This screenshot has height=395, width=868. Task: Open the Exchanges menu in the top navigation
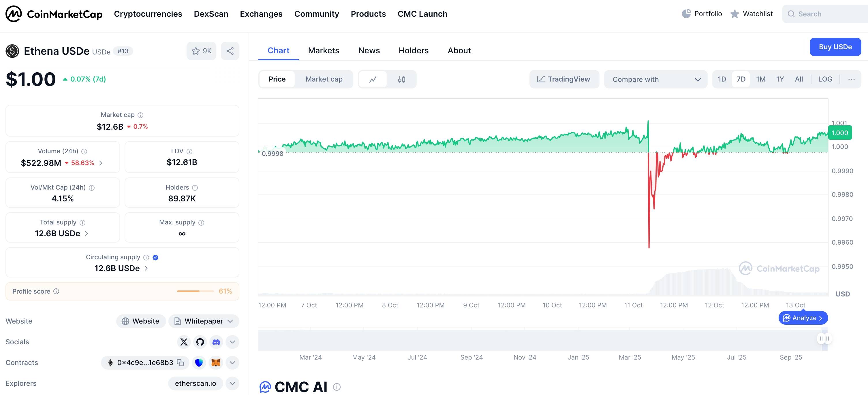pos(261,14)
